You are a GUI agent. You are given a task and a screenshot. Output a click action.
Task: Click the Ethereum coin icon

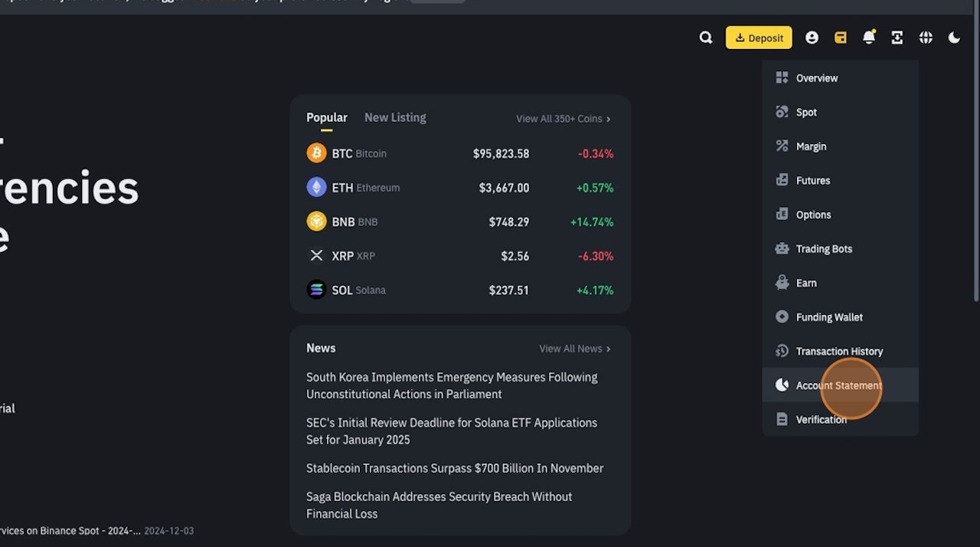(x=316, y=187)
